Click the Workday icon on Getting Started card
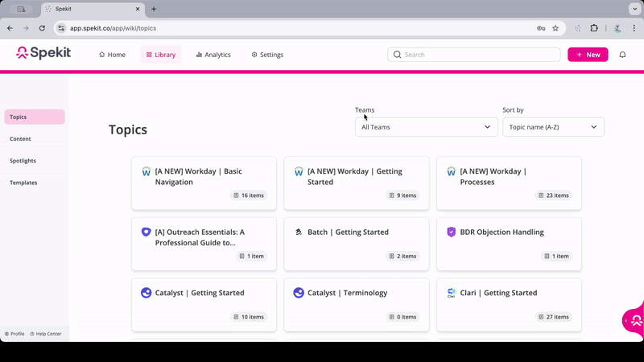 click(299, 171)
